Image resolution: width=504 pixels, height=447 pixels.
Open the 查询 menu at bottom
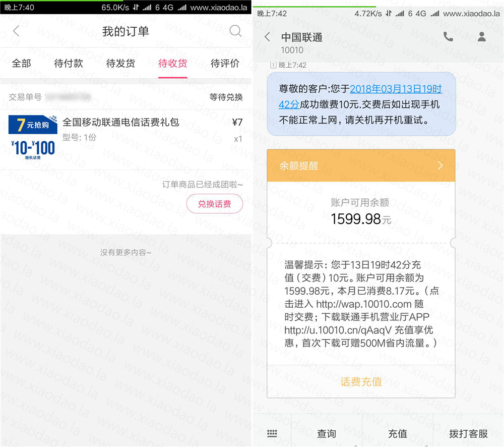click(x=327, y=433)
